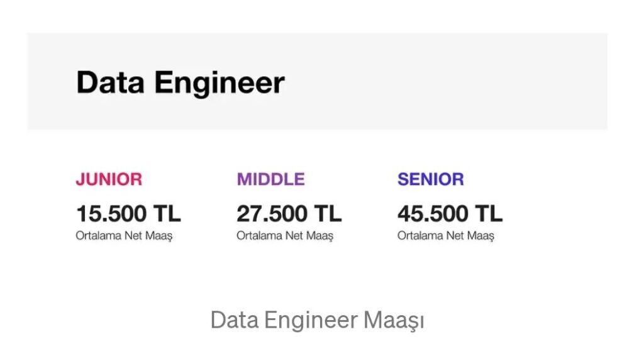The image size is (644, 361).
Task: Click the bold "Data Engineer" heading
Action: (x=180, y=83)
